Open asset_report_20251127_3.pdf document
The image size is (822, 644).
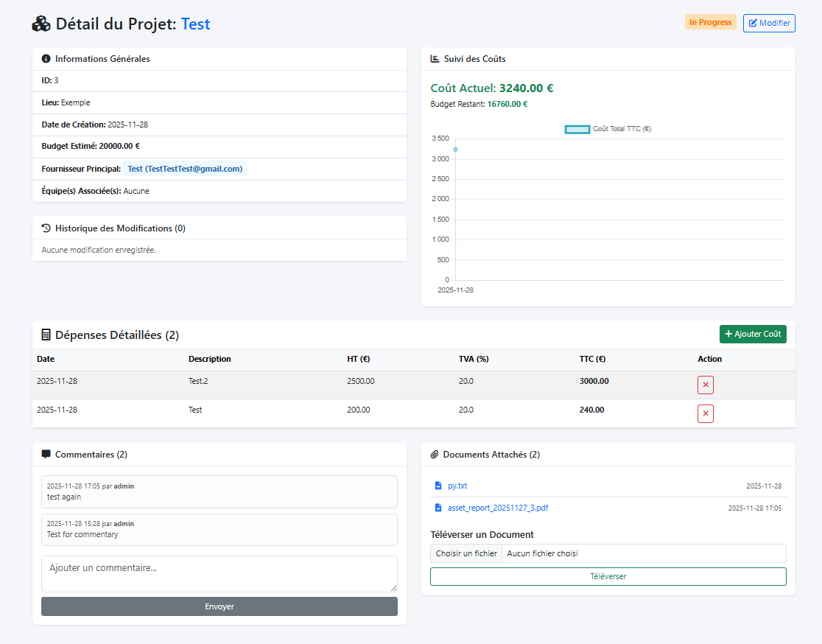497,508
